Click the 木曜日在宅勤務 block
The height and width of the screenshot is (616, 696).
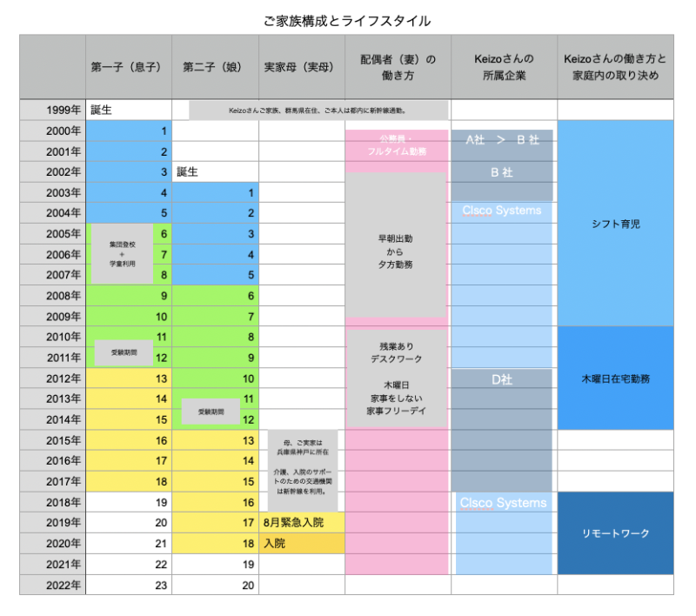pos(615,378)
